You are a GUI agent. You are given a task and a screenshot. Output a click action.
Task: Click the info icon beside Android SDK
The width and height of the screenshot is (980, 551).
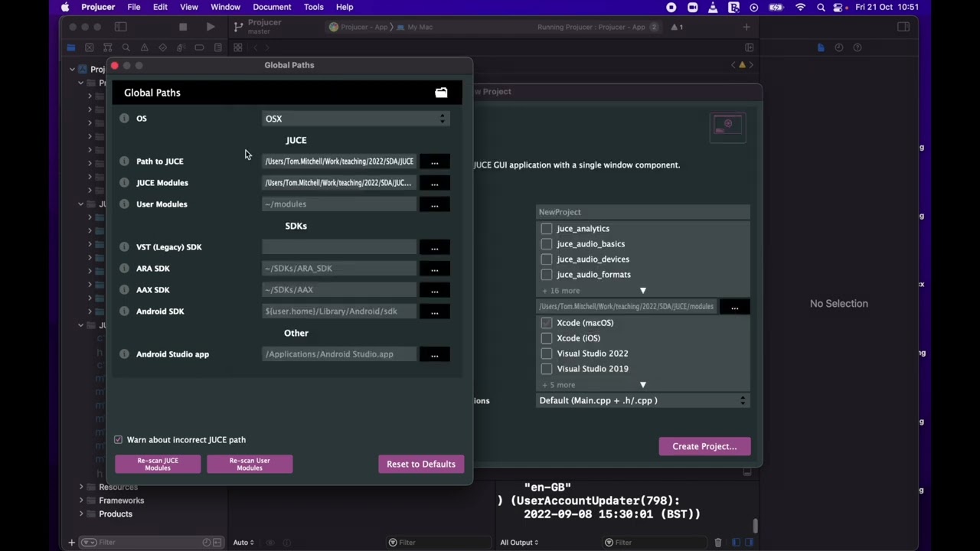124,311
